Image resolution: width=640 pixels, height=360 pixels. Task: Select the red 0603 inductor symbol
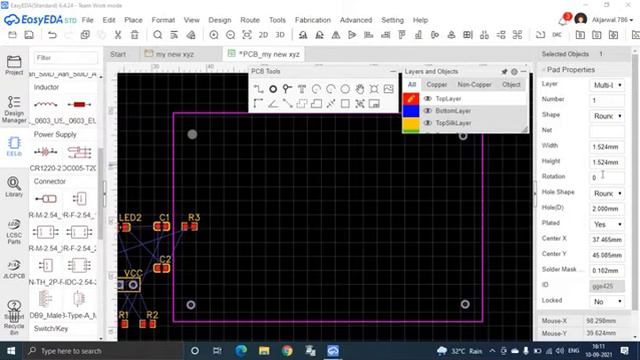pos(79,104)
